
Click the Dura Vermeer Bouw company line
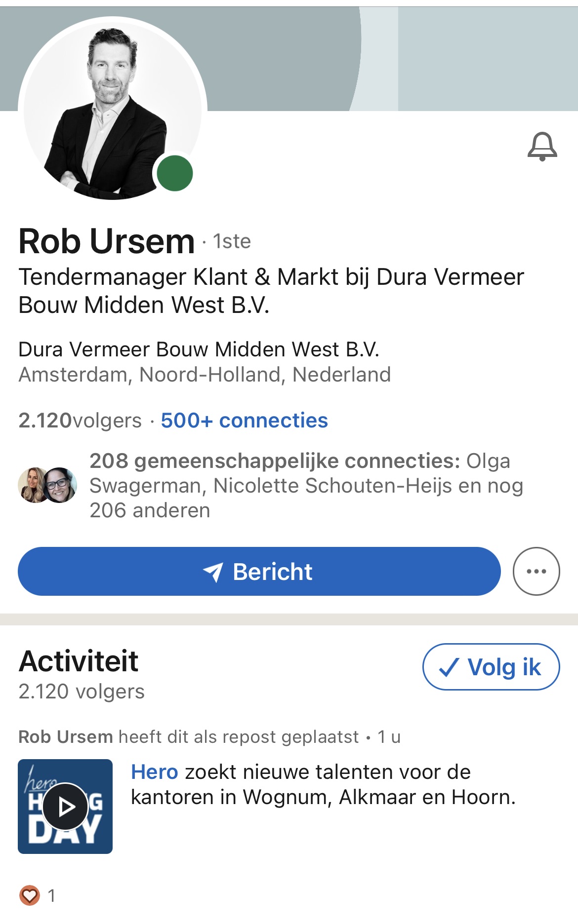(199, 349)
